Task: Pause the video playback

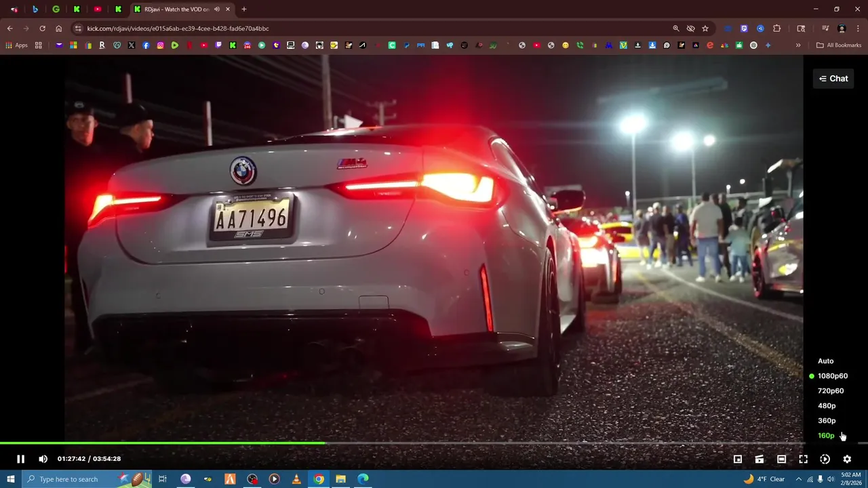Action: tap(20, 459)
